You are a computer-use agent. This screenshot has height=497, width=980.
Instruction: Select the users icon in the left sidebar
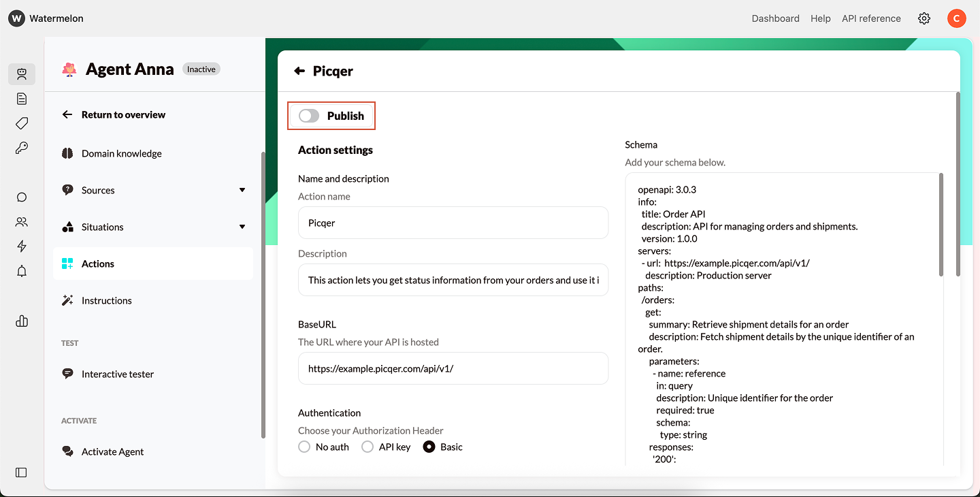(x=21, y=221)
